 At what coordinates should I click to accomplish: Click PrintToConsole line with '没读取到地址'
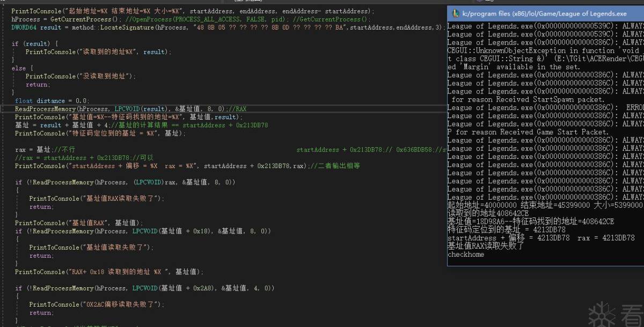(x=80, y=76)
